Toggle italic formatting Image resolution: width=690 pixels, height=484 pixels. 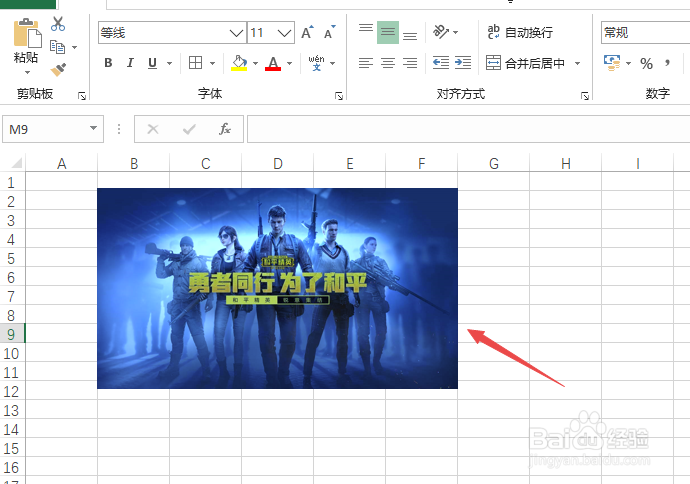130,63
